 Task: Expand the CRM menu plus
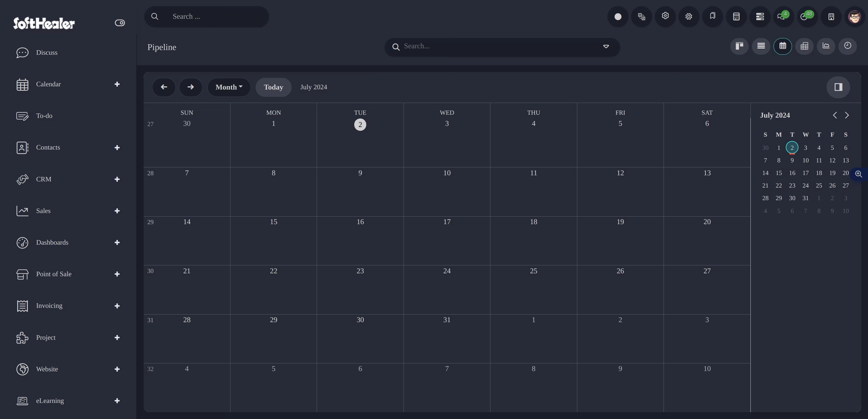click(117, 179)
